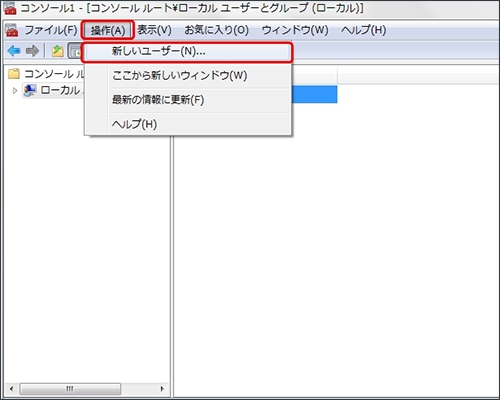Click the Up one level folder icon
This screenshot has width=500, height=400.
[x=57, y=51]
